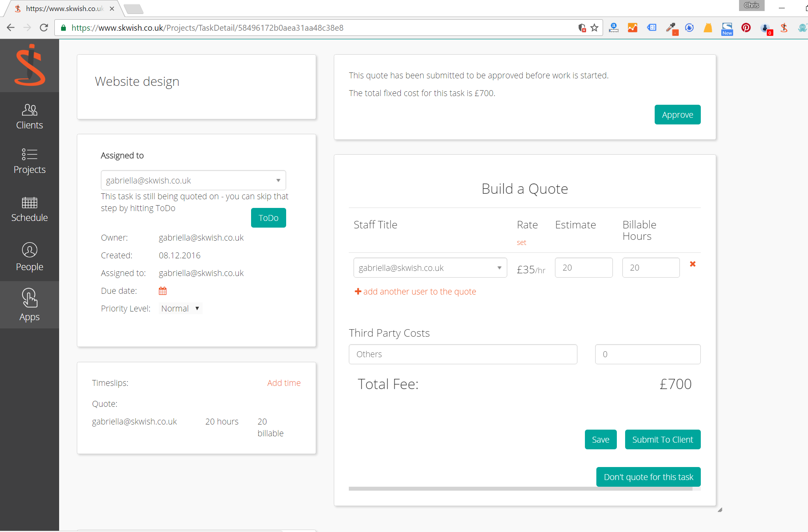The height and width of the screenshot is (532, 808).
Task: Remove quote row with red X
Action: point(693,264)
